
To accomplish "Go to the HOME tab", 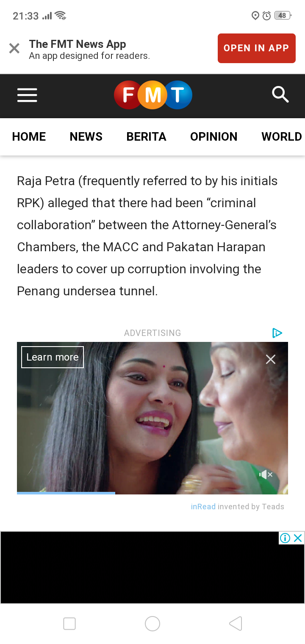I will pyautogui.click(x=29, y=136).
